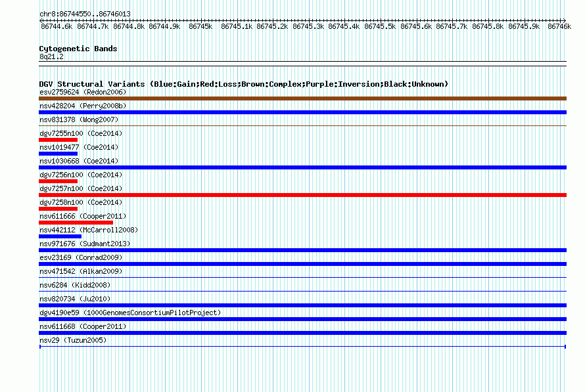Open dgv7257n100 (Coe2014) variant label
585x392 pixels.
81,188
